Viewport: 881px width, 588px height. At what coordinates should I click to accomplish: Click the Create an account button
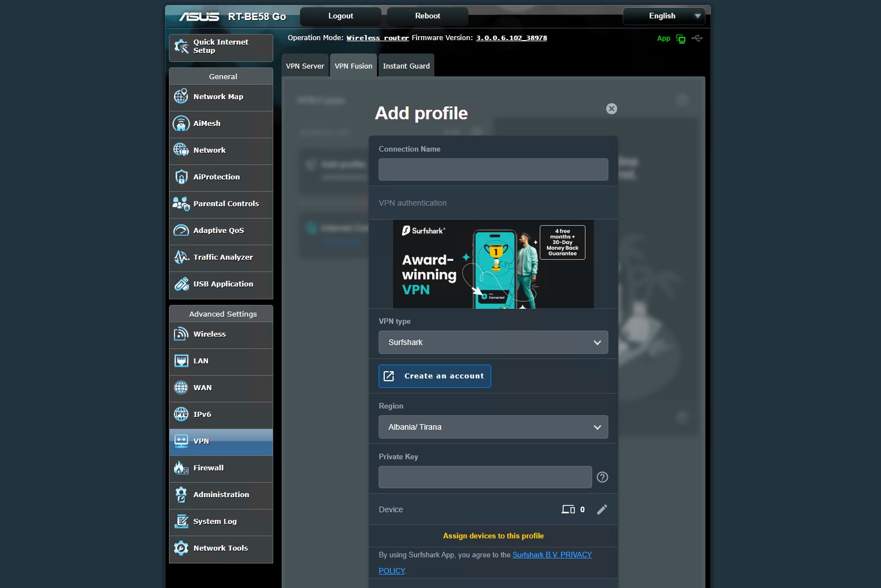tap(435, 376)
